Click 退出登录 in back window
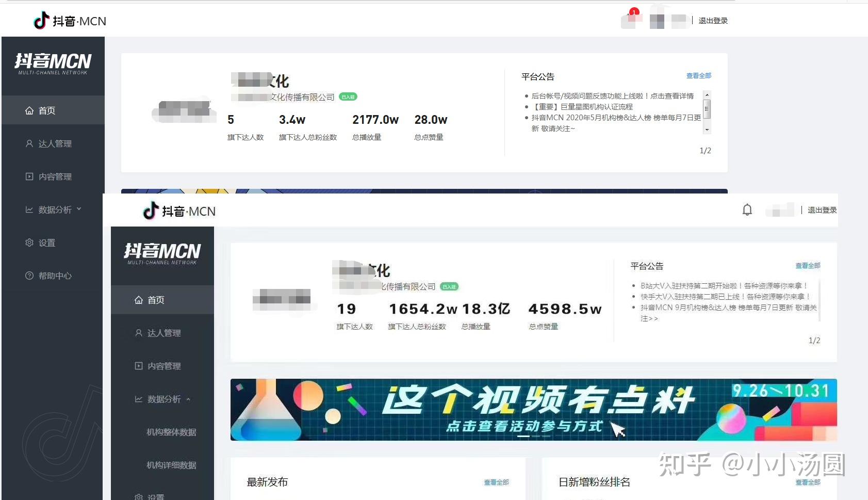Viewport: 868px width, 500px height. click(713, 21)
